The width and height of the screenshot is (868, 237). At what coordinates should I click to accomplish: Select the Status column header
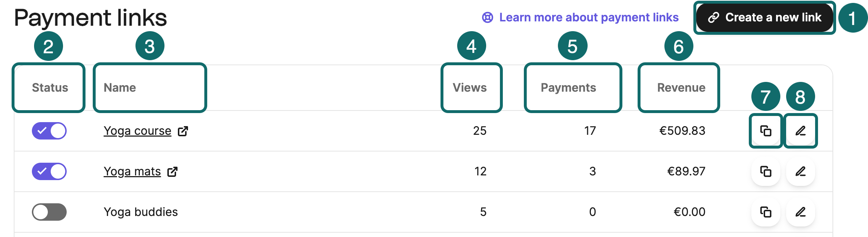50,87
